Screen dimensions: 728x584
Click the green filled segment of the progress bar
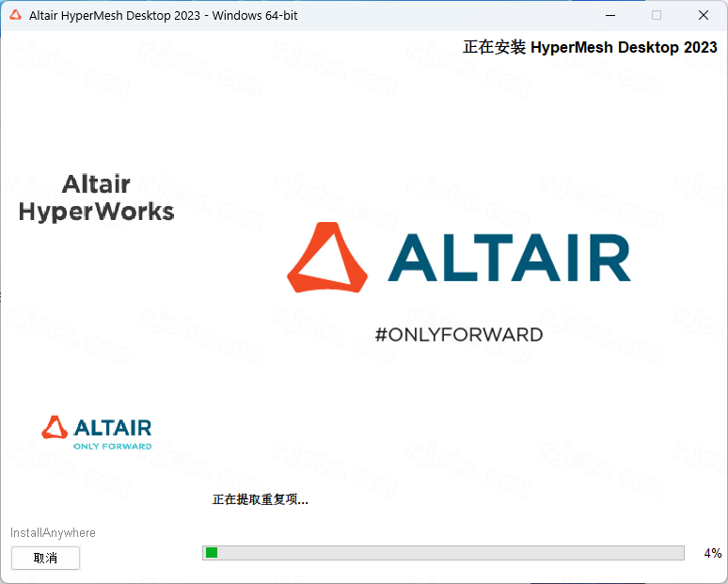click(x=212, y=553)
